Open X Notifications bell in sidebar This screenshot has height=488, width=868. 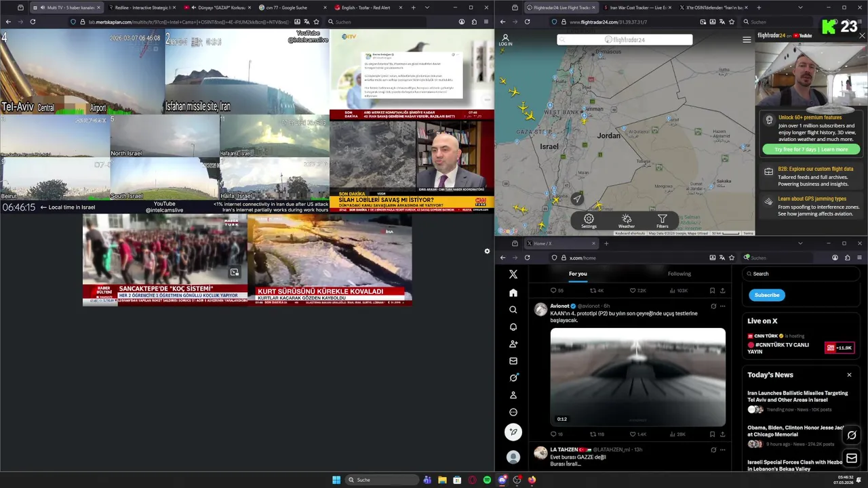point(513,327)
